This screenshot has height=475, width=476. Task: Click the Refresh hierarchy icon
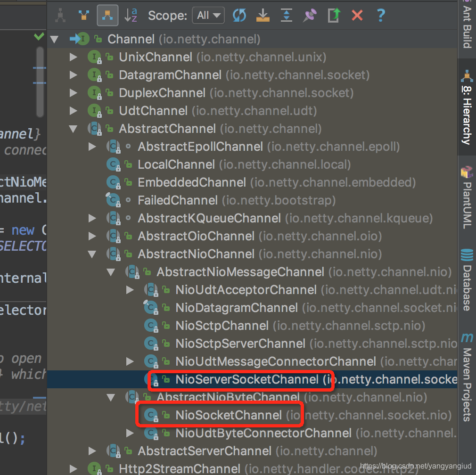click(239, 15)
